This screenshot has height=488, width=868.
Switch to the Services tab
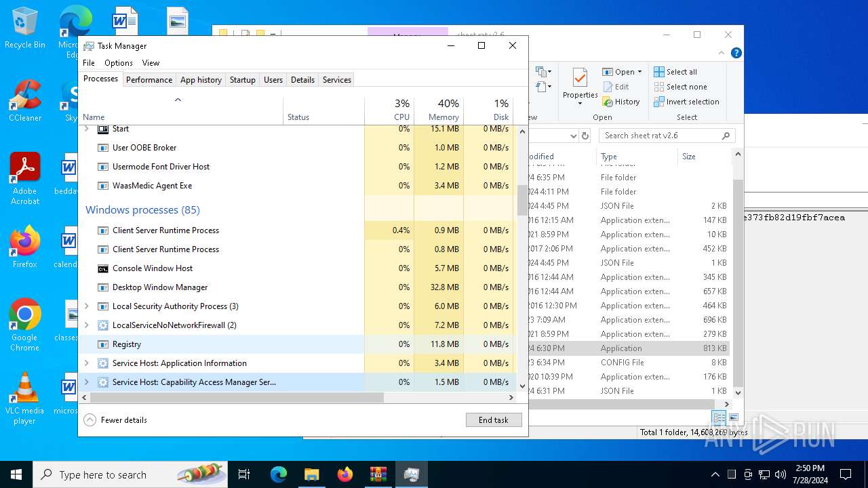pyautogui.click(x=337, y=80)
